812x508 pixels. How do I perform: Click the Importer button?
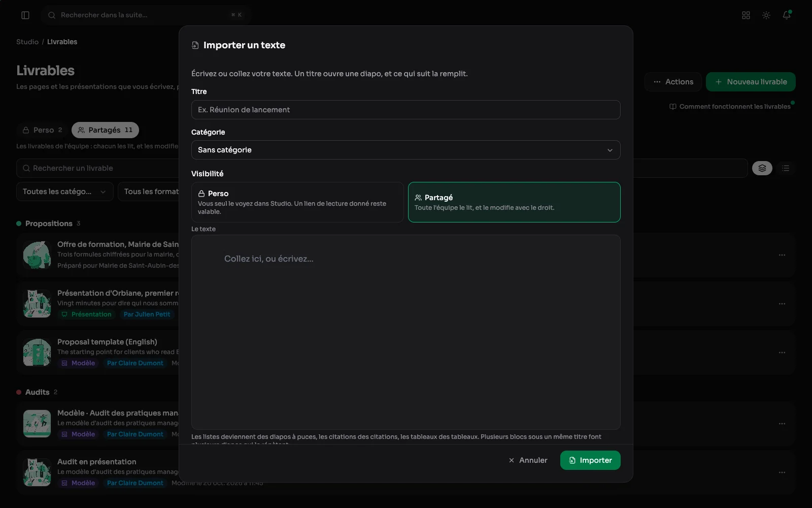point(590,460)
